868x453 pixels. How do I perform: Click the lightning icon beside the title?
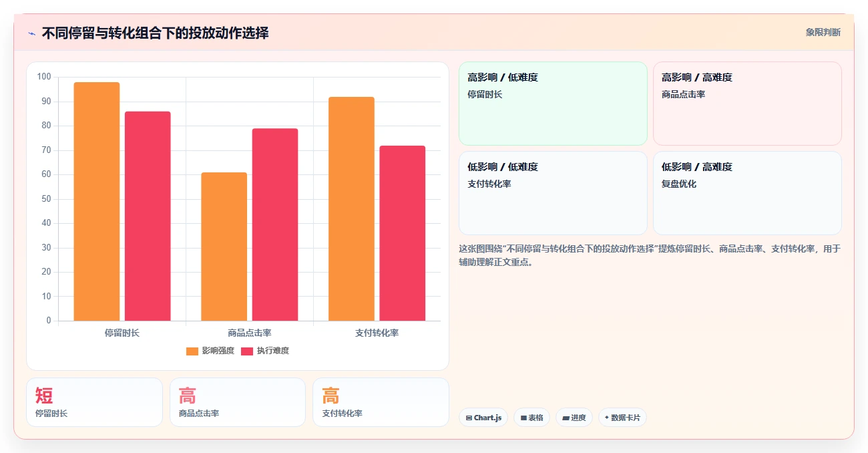click(31, 33)
